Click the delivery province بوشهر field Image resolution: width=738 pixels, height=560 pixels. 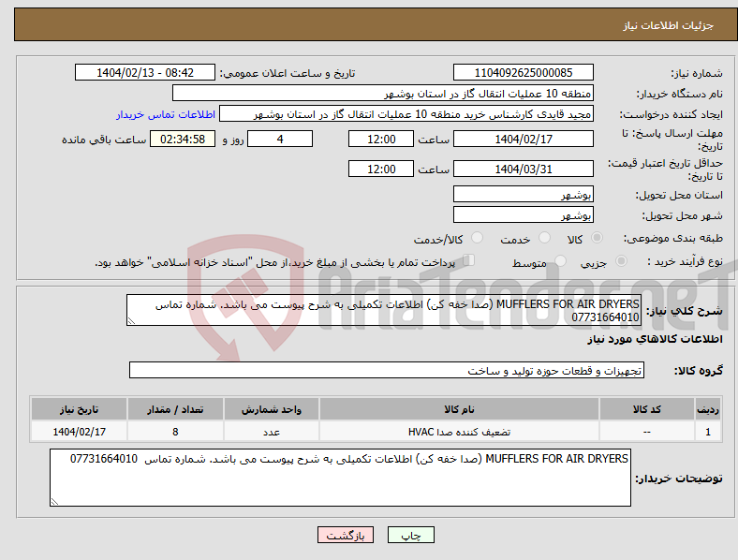(524, 194)
